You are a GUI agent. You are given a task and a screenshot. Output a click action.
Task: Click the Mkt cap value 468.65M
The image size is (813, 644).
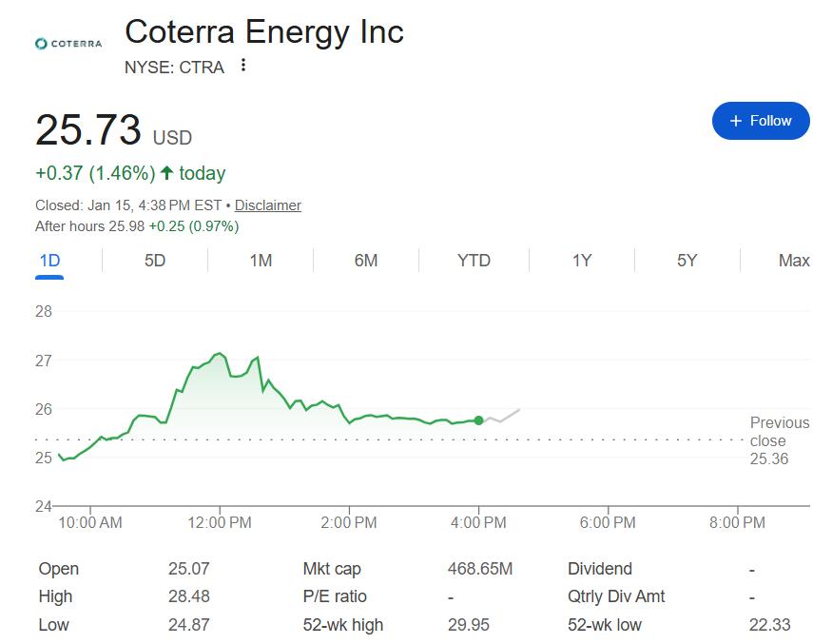point(480,569)
